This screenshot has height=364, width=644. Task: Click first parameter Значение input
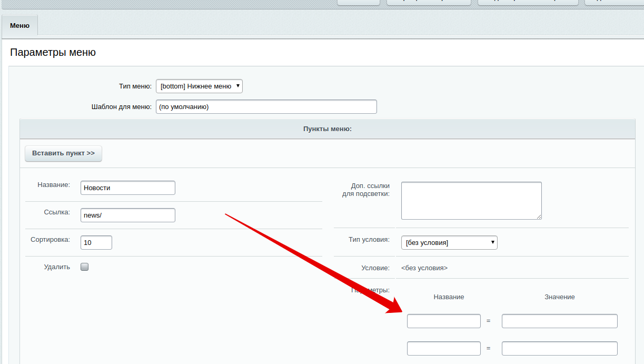pyautogui.click(x=559, y=321)
